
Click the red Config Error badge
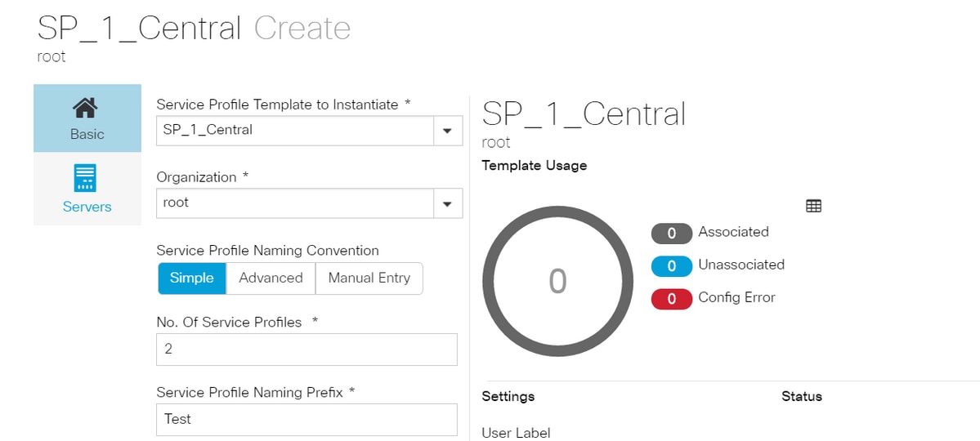pos(671,299)
